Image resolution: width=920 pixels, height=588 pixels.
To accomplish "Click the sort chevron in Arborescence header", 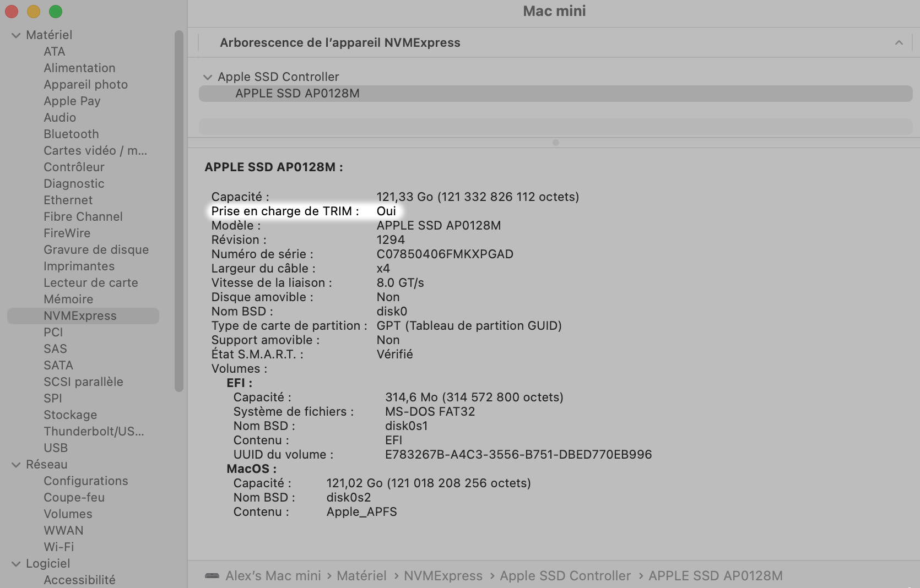I will tap(899, 42).
